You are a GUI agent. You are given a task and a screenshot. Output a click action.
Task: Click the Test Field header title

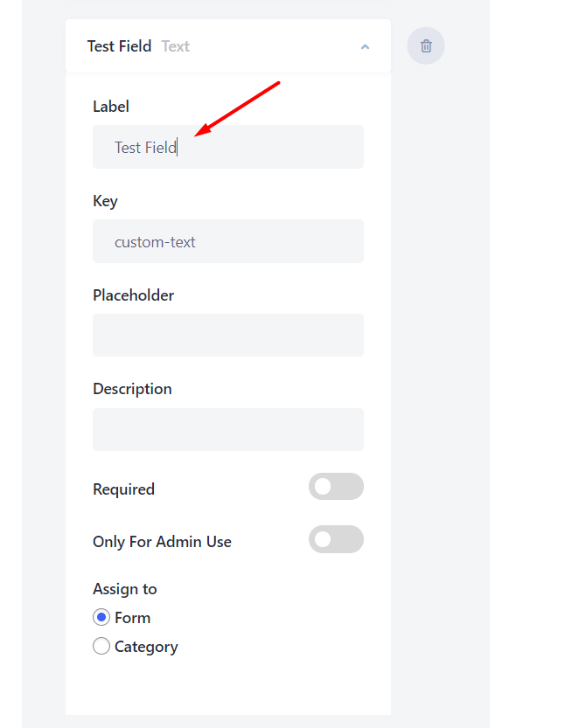click(119, 46)
